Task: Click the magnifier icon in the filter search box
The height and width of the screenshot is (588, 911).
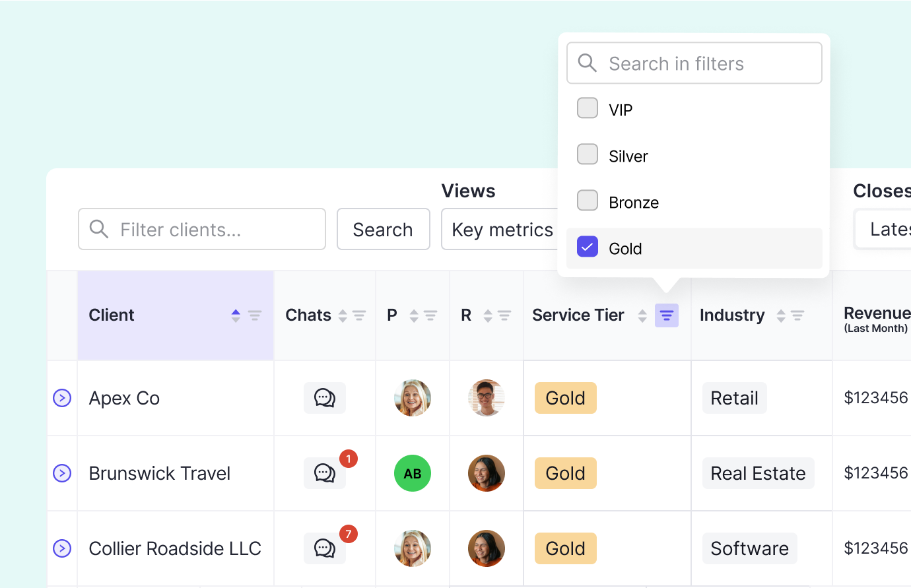Action: [x=587, y=63]
